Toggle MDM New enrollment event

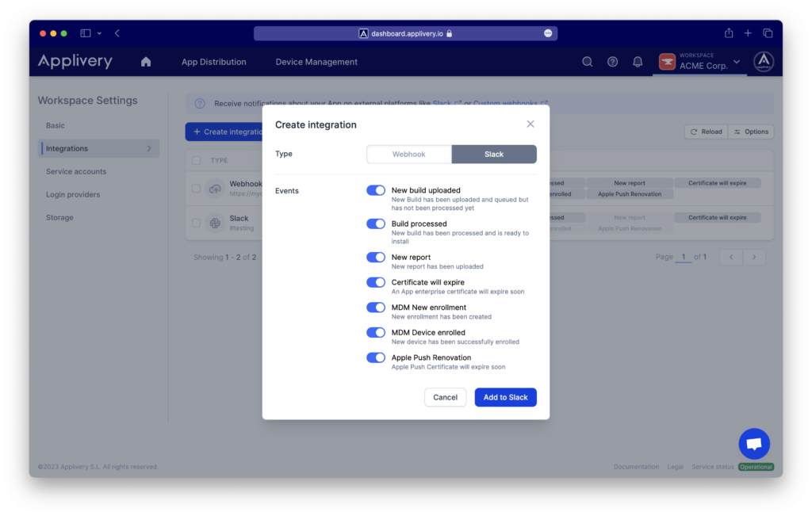click(376, 308)
